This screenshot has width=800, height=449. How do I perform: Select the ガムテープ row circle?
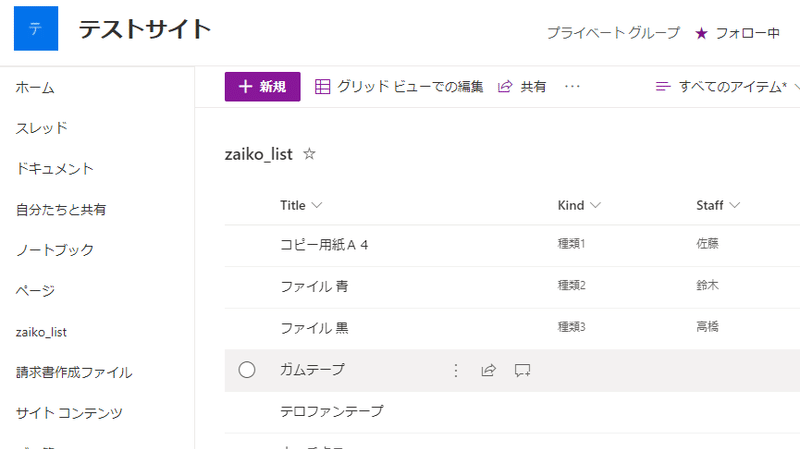point(247,370)
